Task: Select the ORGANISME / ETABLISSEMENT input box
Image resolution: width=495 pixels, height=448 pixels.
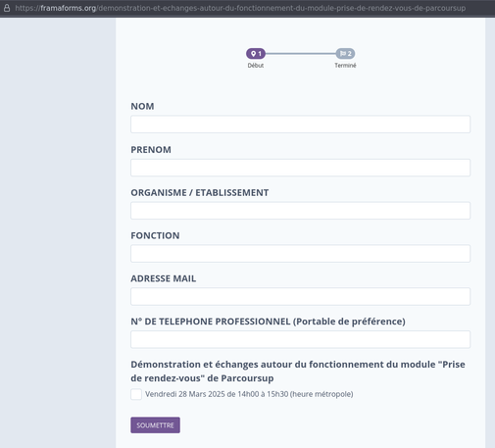Action: coord(300,211)
